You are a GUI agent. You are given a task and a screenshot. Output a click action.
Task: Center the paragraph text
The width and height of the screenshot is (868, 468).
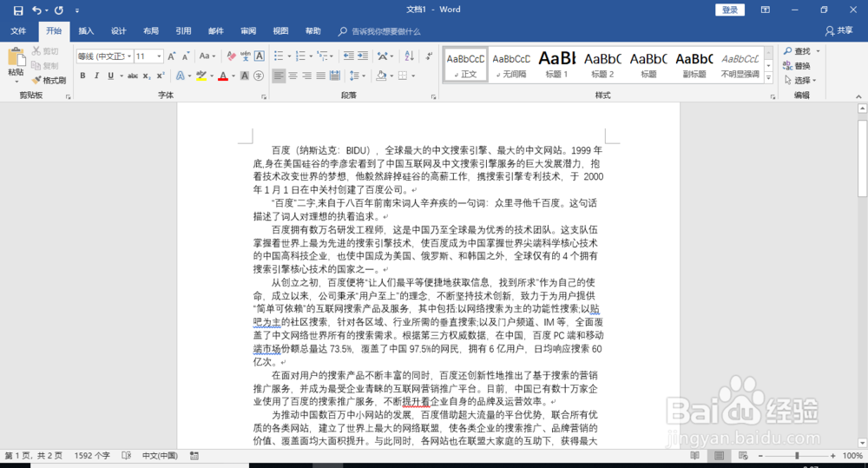[x=293, y=76]
